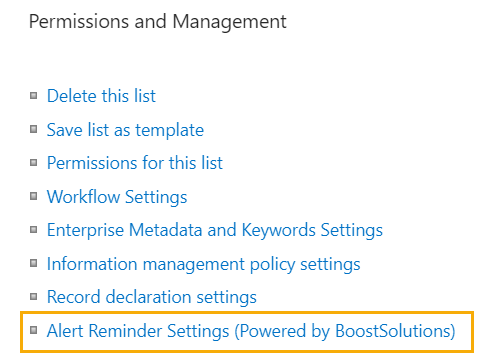Click bullet icon beside Save list as template
This screenshot has width=492, height=362.
click(x=33, y=129)
